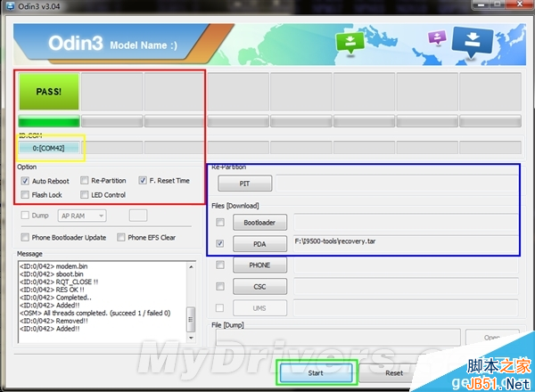Toggle F. Reset Time checkbox
The width and height of the screenshot is (535, 392).
[143, 180]
